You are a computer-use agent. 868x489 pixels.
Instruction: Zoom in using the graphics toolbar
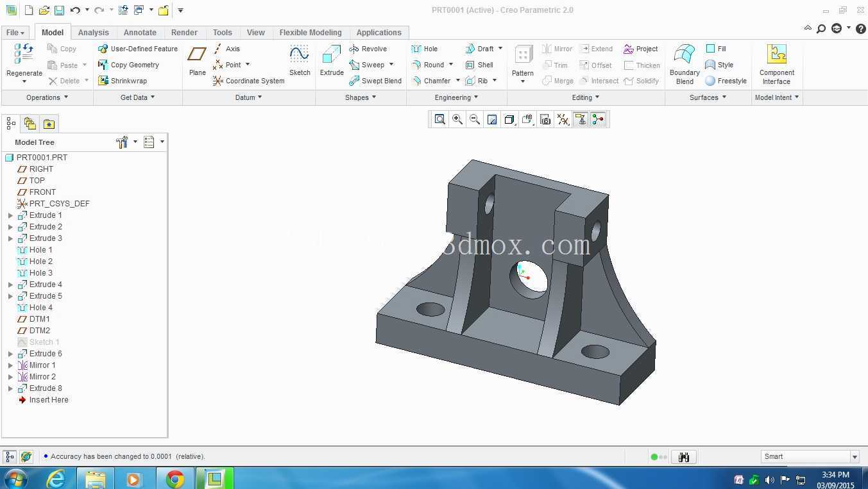[457, 119]
